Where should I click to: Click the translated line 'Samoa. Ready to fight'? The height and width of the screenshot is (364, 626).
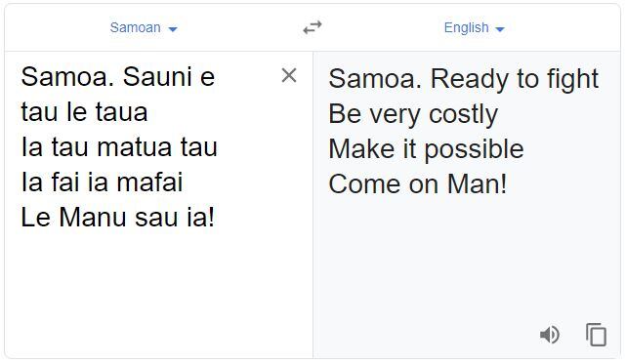[x=464, y=79]
